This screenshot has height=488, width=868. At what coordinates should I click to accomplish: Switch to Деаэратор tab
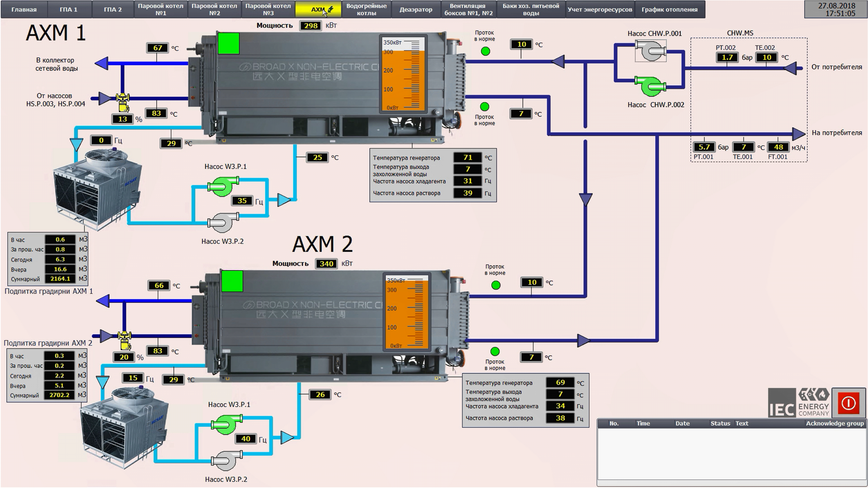pos(415,9)
